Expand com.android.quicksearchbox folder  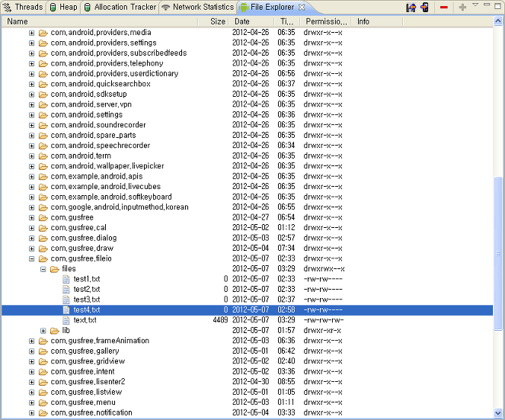point(31,85)
